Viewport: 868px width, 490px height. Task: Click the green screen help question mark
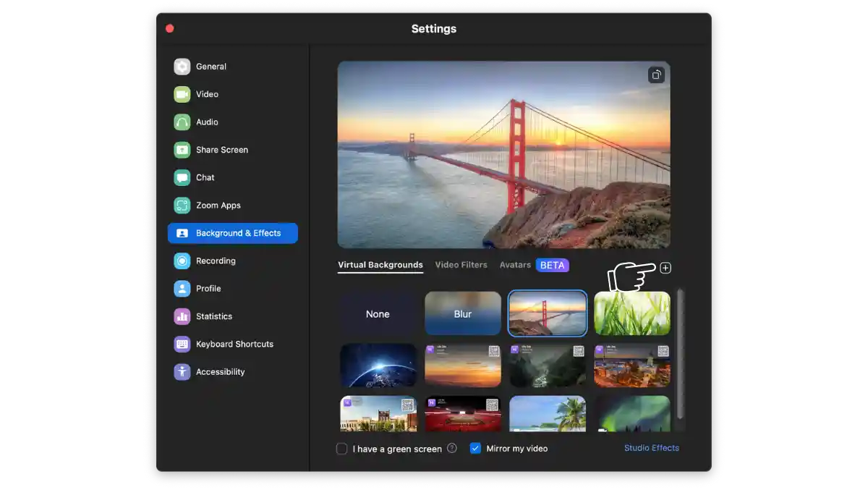pos(452,448)
